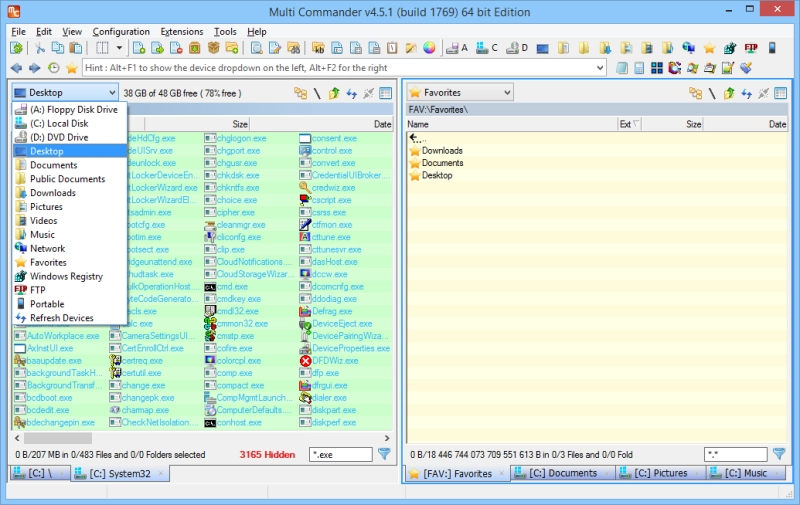Click the Cut scissors icon
800x505 pixels.
pos(40,48)
